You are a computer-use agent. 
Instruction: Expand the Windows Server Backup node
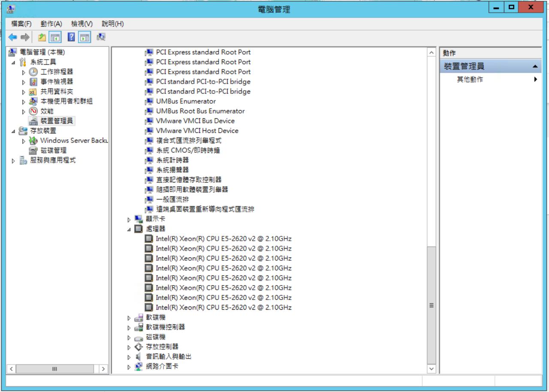[x=24, y=141]
